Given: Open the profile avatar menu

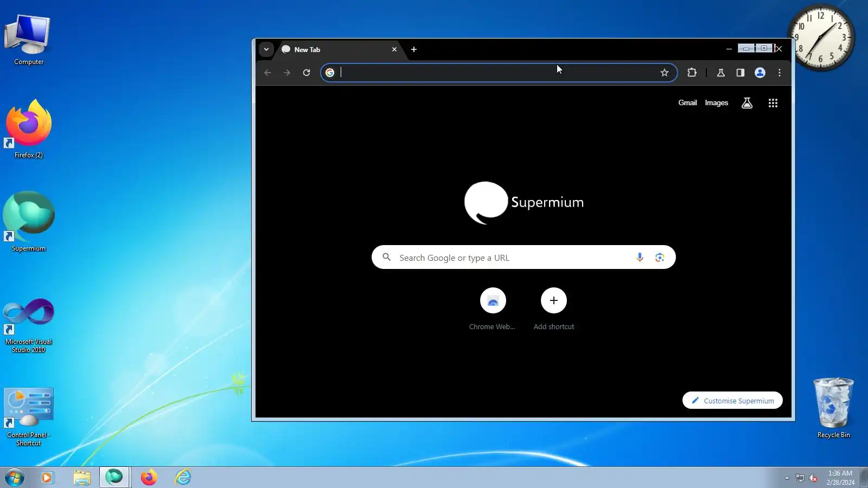Looking at the screenshot, I should tap(760, 73).
